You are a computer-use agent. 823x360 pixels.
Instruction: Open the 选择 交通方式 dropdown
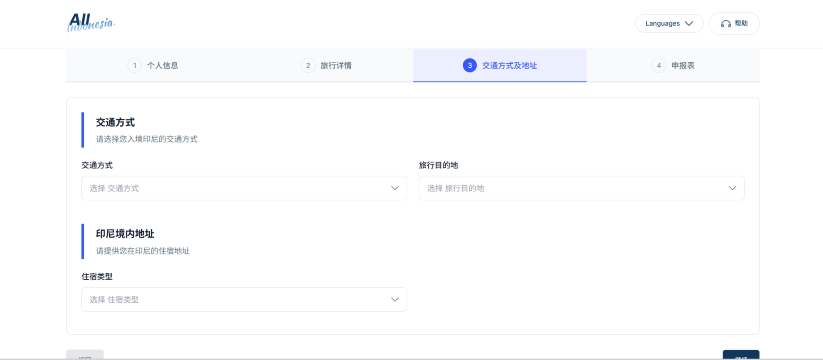(244, 188)
